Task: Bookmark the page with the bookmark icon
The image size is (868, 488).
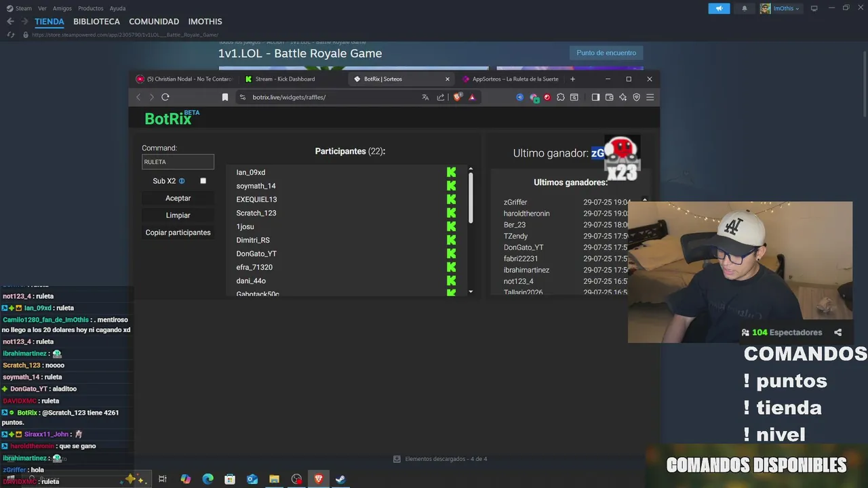Action: 225,97
